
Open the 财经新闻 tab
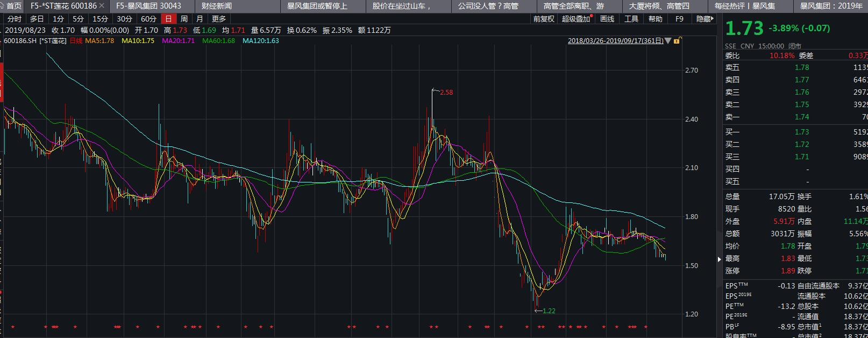click(216, 6)
